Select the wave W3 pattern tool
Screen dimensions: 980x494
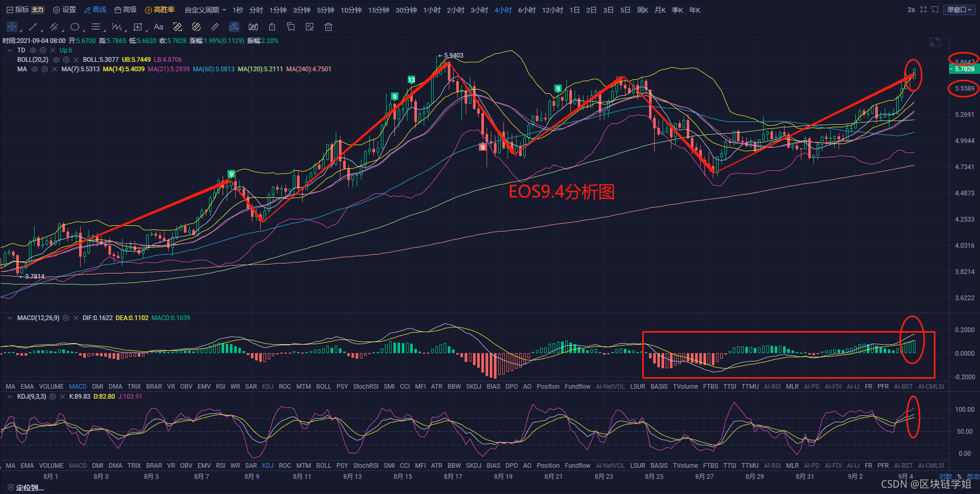[x=116, y=27]
